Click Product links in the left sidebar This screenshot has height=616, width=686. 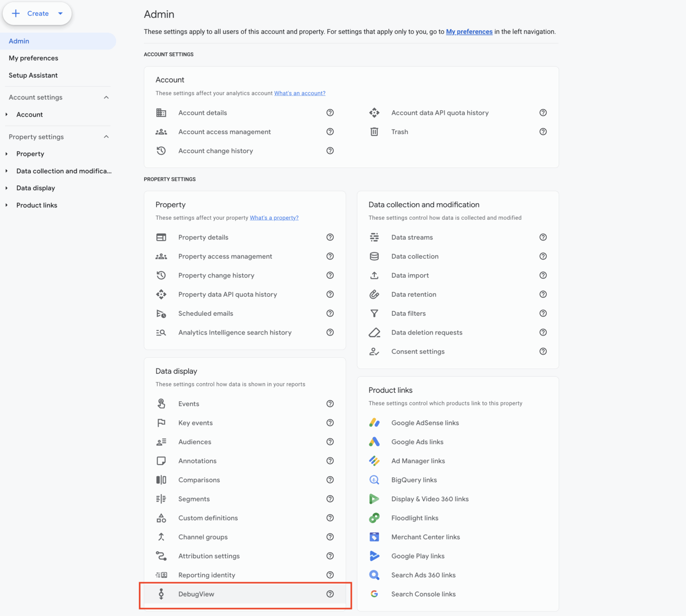pos(37,205)
